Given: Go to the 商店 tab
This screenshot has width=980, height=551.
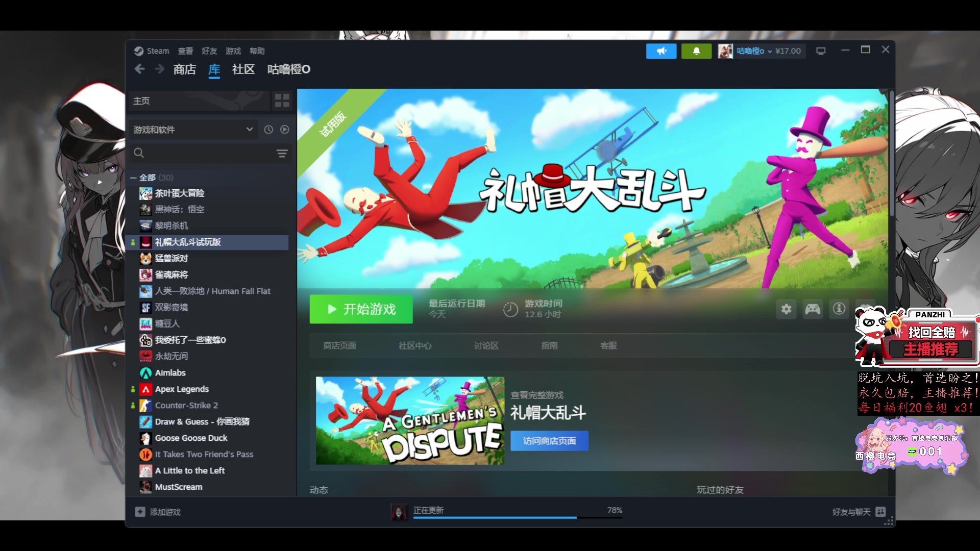Looking at the screenshot, I should tap(185, 69).
